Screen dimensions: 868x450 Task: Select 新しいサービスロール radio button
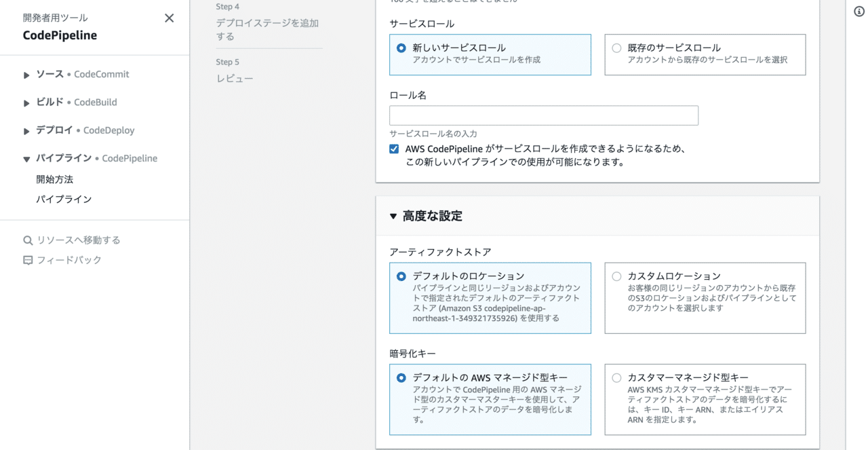pos(401,48)
